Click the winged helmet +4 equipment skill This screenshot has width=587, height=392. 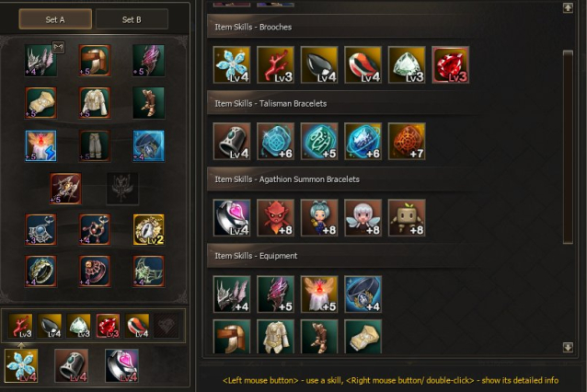232,294
